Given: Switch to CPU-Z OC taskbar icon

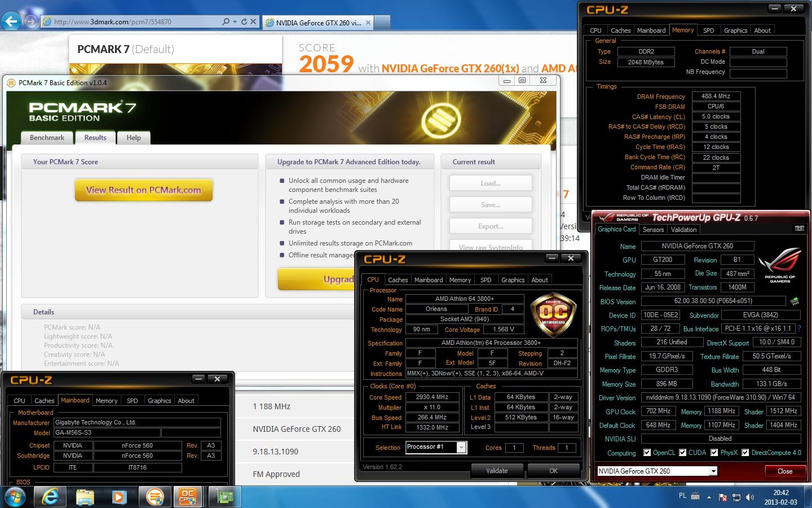Looking at the screenshot, I should 188,497.
